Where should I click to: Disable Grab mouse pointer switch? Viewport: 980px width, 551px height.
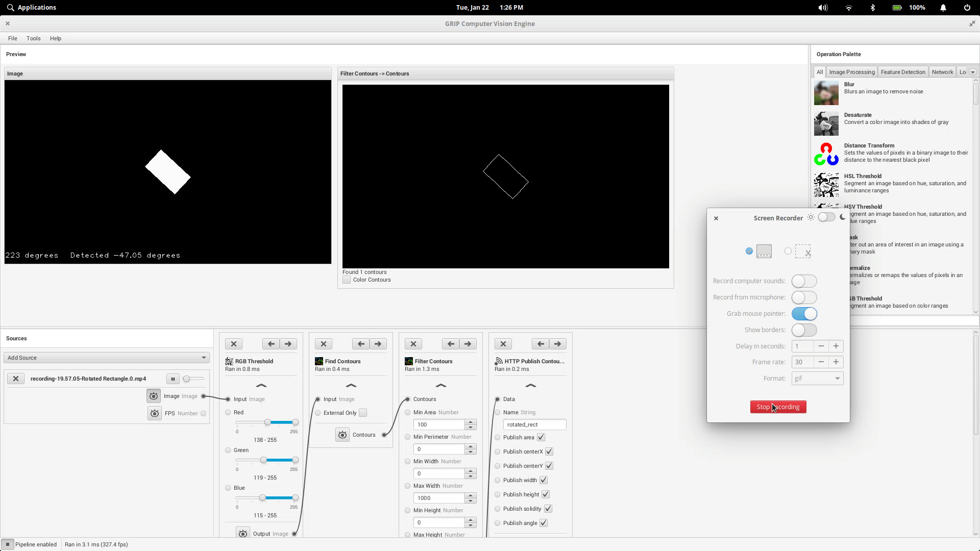click(804, 314)
